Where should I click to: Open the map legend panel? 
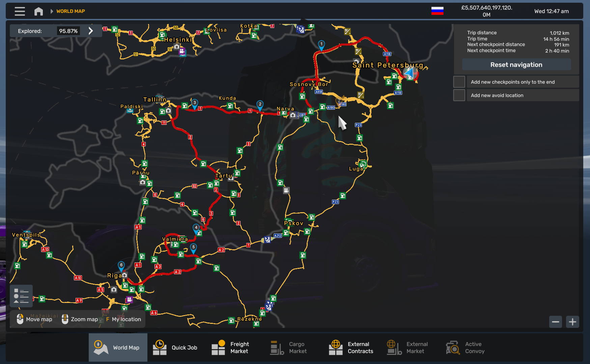tap(21, 296)
